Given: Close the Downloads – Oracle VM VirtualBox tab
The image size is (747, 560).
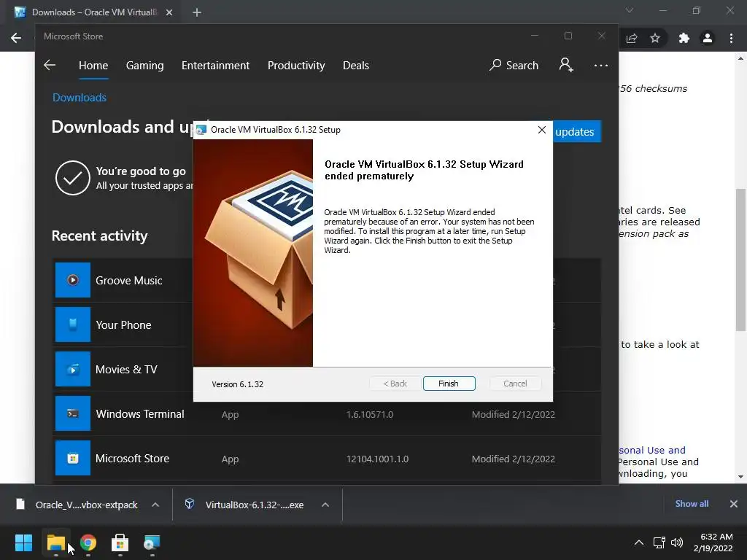Looking at the screenshot, I should [169, 12].
